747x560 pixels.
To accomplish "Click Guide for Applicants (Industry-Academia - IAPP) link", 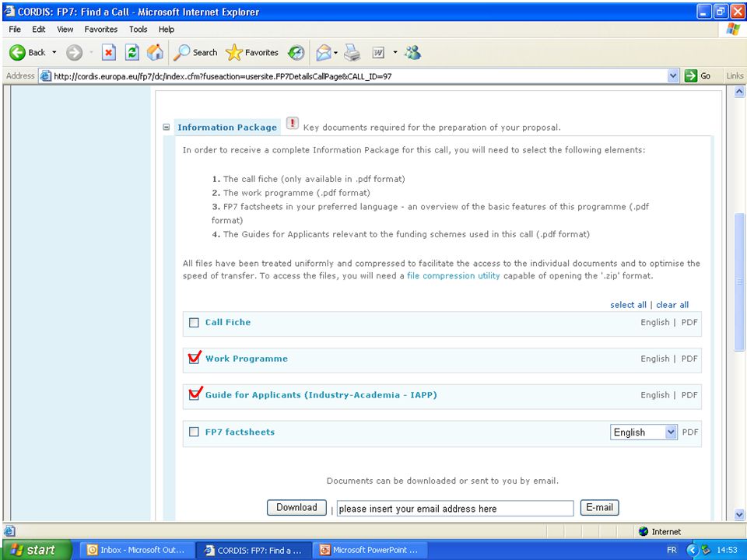I will 321,395.
